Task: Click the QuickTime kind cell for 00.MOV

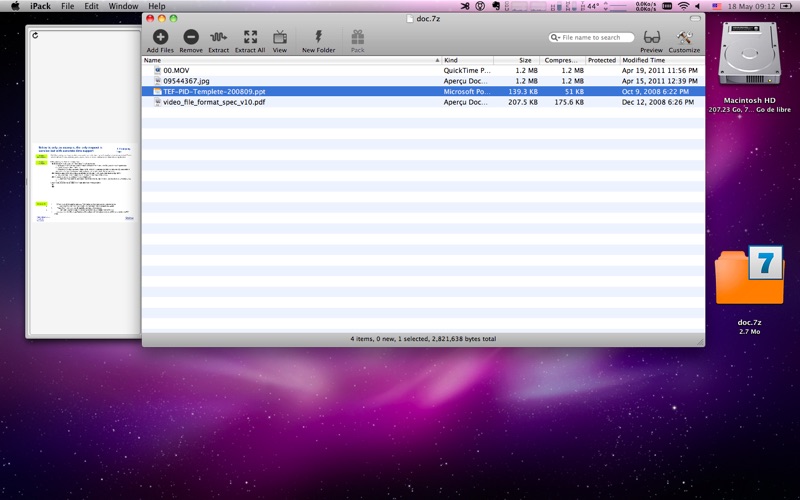Action: (x=467, y=70)
